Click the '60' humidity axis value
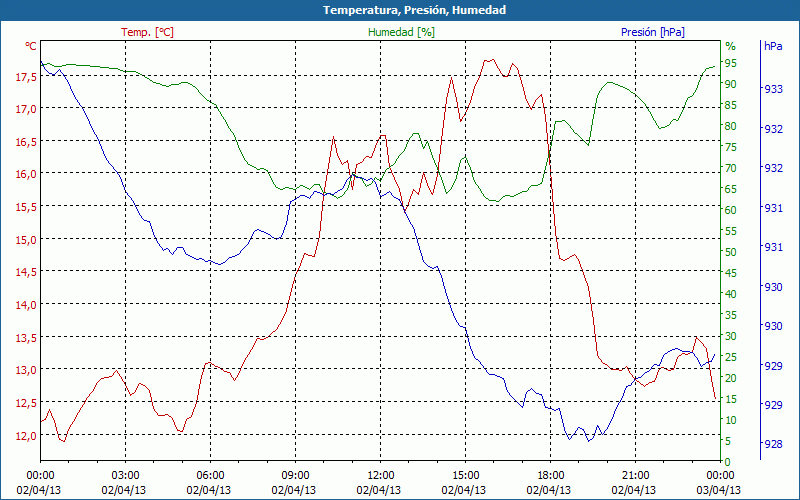Image resolution: width=800 pixels, height=500 pixels. click(730, 210)
